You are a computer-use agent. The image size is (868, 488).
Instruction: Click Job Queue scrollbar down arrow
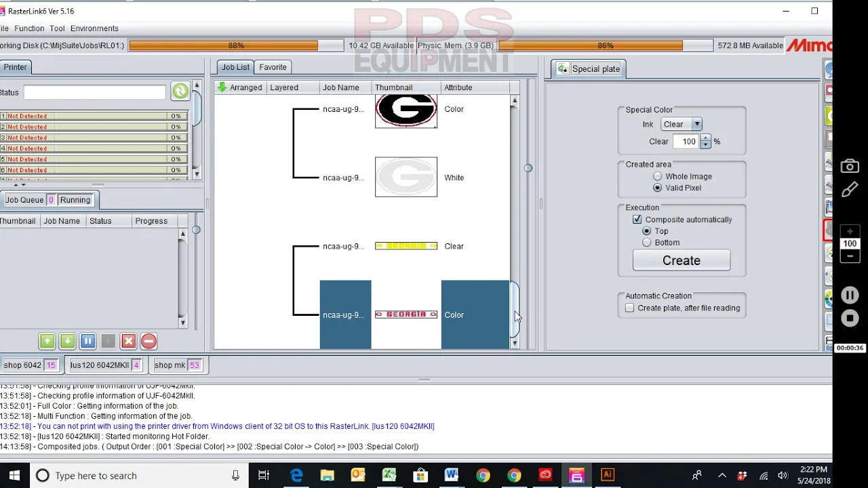pyautogui.click(x=182, y=323)
